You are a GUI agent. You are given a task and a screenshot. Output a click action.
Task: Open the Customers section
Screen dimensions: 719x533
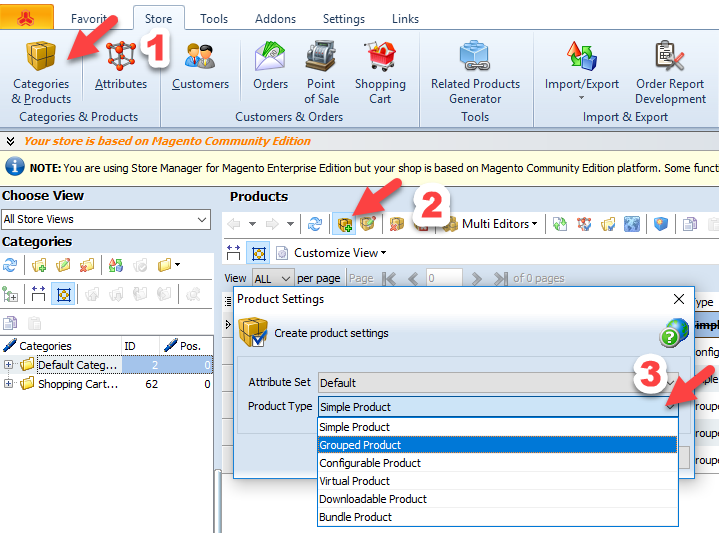[200, 65]
